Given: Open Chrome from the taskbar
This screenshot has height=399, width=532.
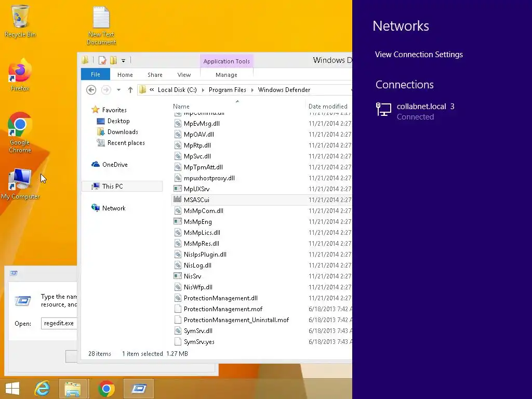Looking at the screenshot, I should click(x=106, y=389).
